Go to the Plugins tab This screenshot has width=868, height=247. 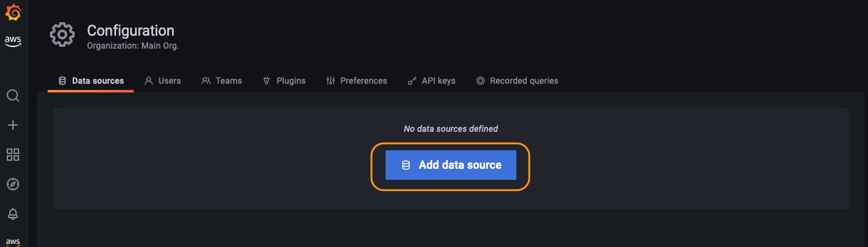[284, 81]
